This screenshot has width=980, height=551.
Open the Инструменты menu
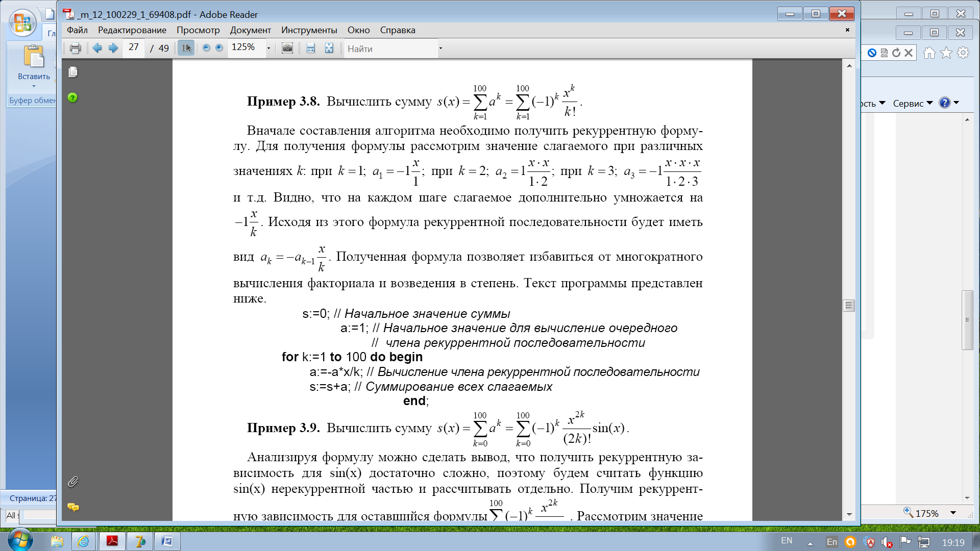(309, 30)
